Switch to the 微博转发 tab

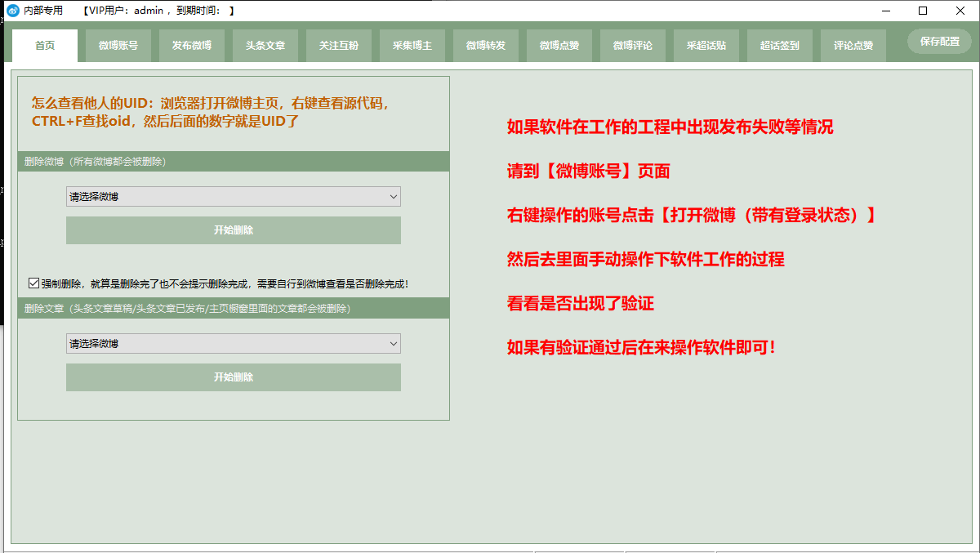[x=485, y=46]
